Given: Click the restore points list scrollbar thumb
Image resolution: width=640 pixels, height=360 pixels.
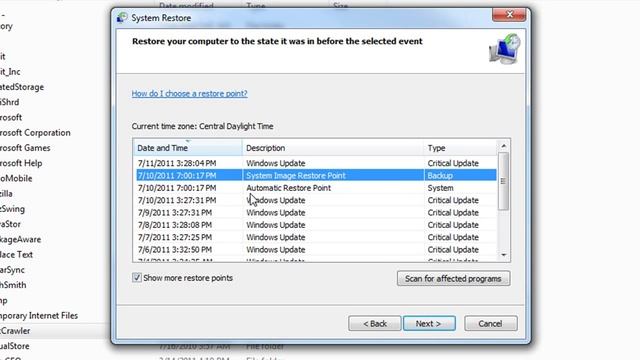Looking at the screenshot, I should tap(503, 181).
